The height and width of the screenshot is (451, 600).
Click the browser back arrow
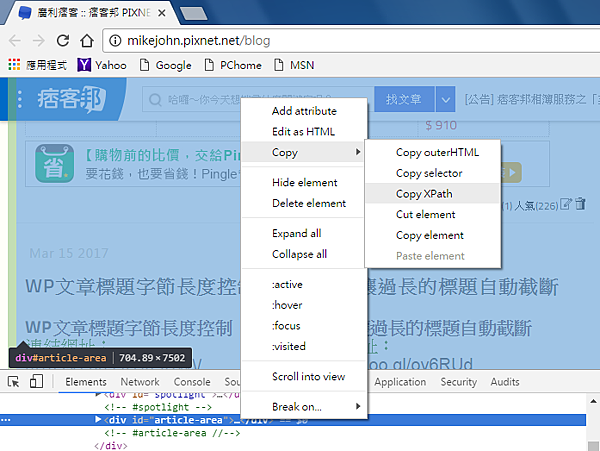(15, 41)
